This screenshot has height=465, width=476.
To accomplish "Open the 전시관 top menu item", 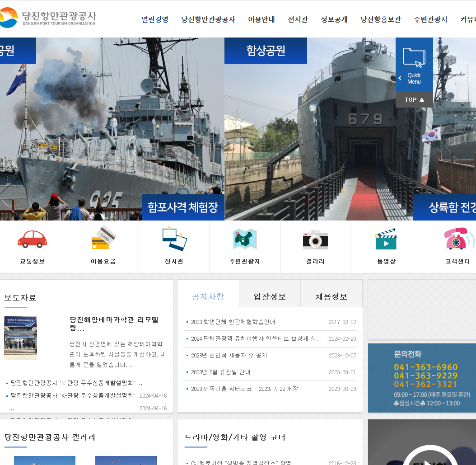I will (298, 19).
